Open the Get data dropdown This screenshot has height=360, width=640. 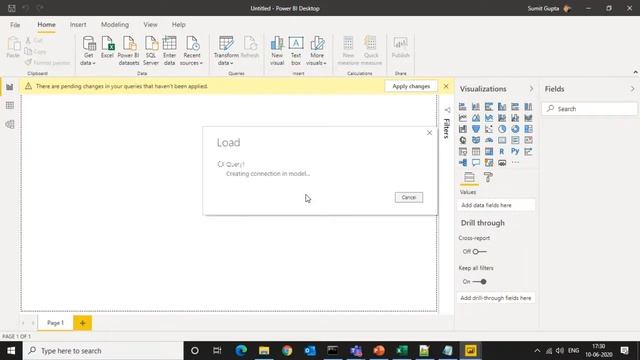tap(88, 51)
